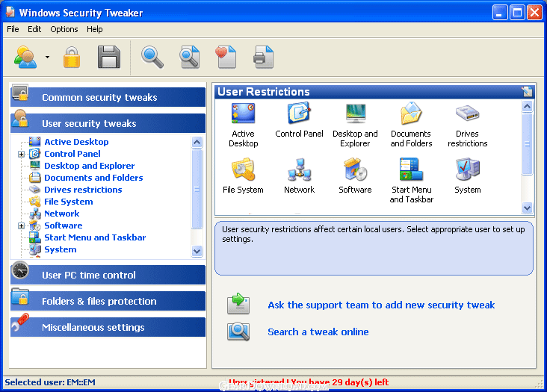Click the User Restrictions scrollbar thumb
547x392 pixels.
point(527,144)
